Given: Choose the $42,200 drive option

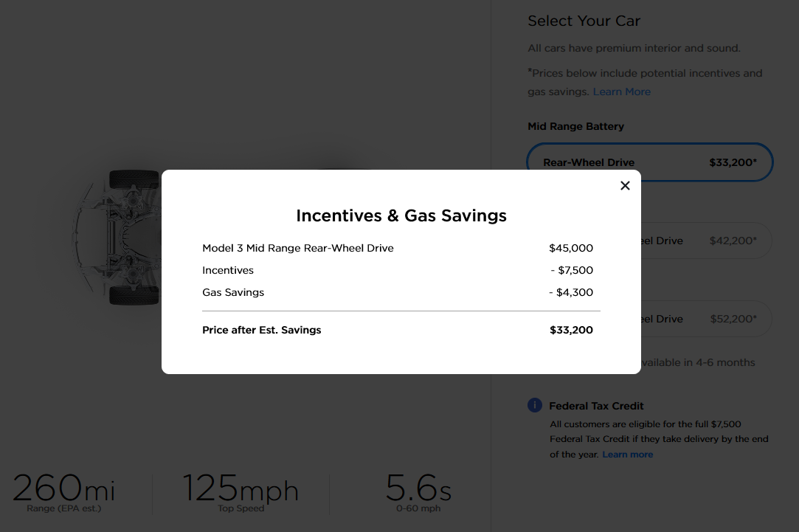Looking at the screenshot, I should pos(706,241).
